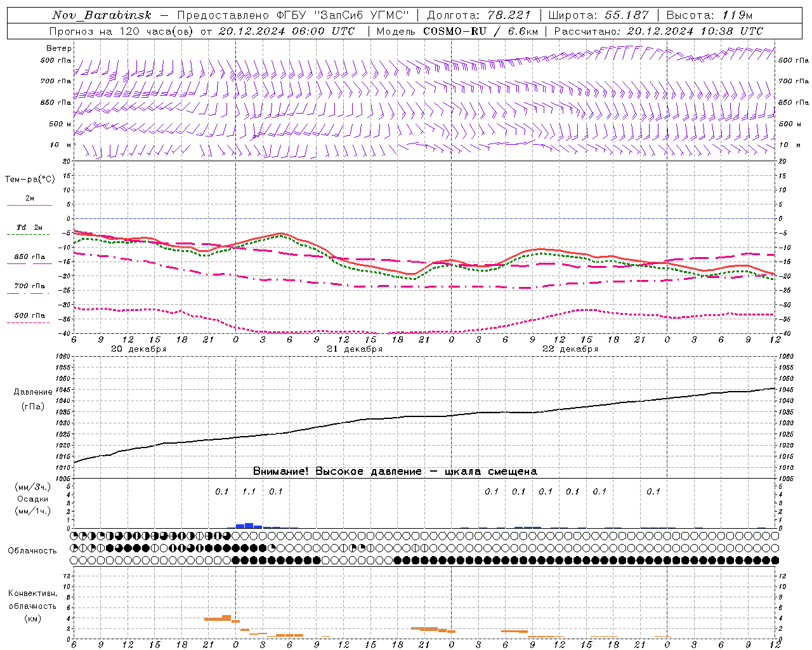The width and height of the screenshot is (812, 650).
Task: Click the Облачность panel label
Action: 32,551
